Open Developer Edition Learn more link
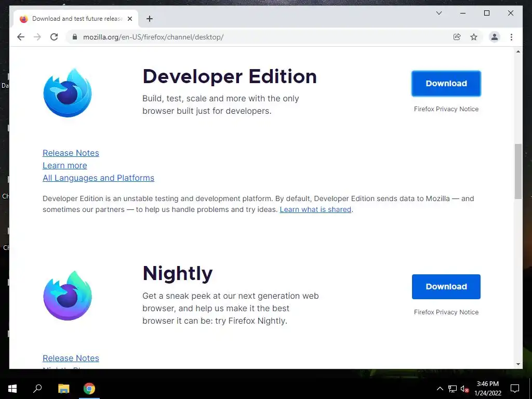This screenshot has height=399, width=532. (x=65, y=166)
